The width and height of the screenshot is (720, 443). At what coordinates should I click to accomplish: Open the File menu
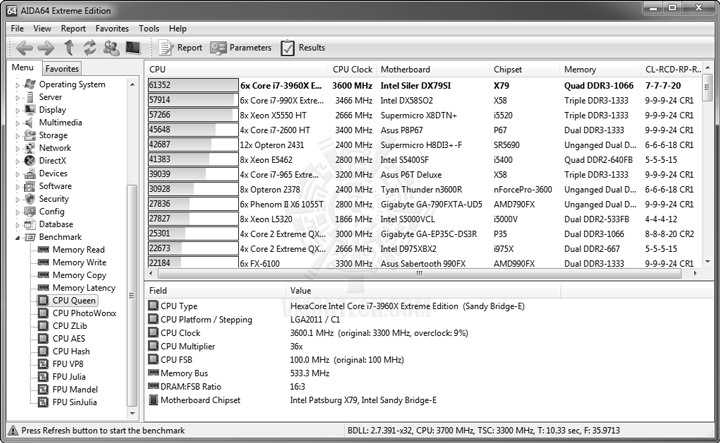point(17,28)
